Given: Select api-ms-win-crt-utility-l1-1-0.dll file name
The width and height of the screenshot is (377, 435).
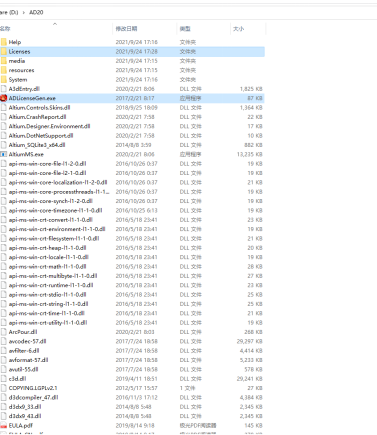Looking at the screenshot, I should click(x=48, y=322).
